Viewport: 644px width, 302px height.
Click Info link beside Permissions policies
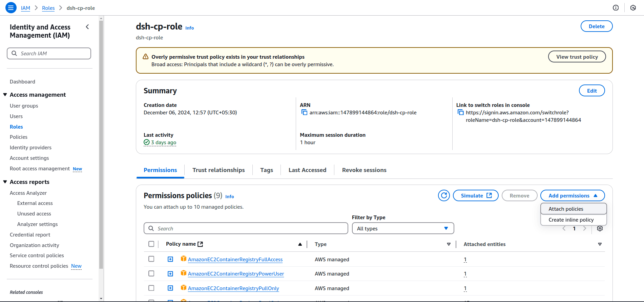[229, 196]
